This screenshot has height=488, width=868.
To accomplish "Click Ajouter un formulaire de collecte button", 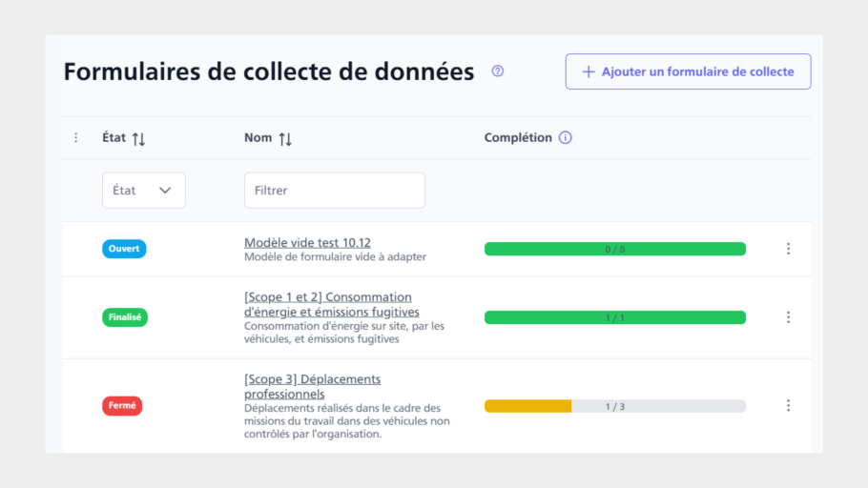I will [x=688, y=71].
